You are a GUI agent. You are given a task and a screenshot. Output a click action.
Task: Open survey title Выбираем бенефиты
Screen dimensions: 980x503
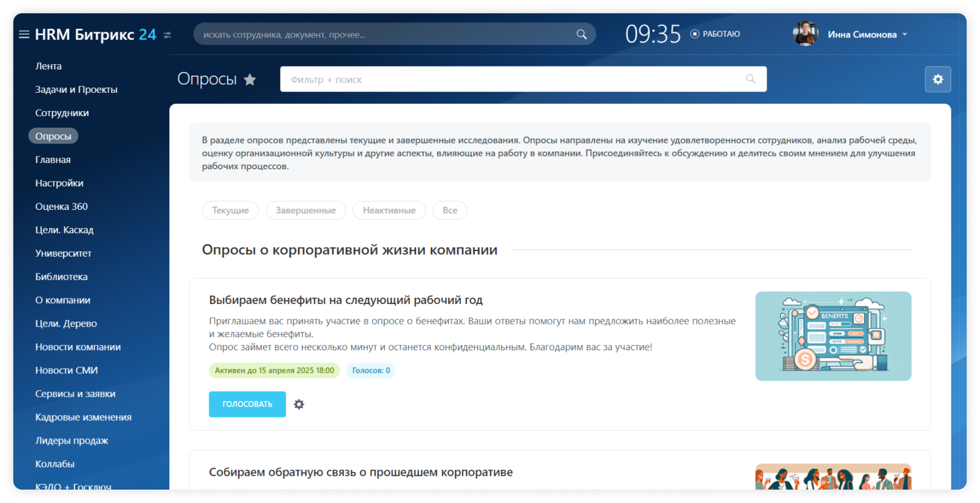pyautogui.click(x=345, y=300)
